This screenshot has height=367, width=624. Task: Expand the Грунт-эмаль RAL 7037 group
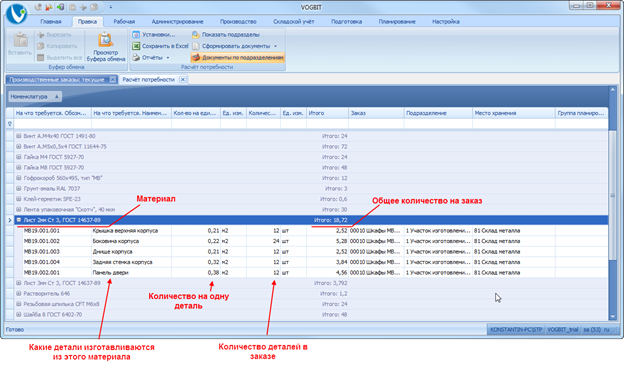click(x=19, y=188)
